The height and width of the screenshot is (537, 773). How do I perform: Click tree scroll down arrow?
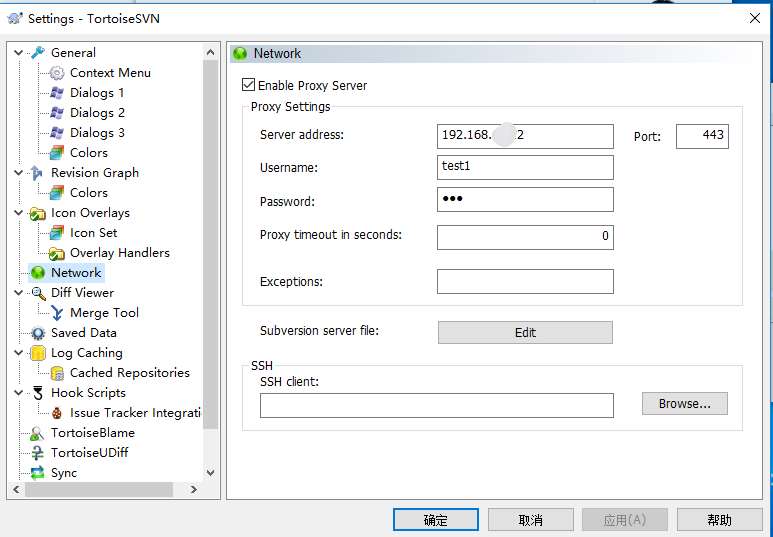211,473
